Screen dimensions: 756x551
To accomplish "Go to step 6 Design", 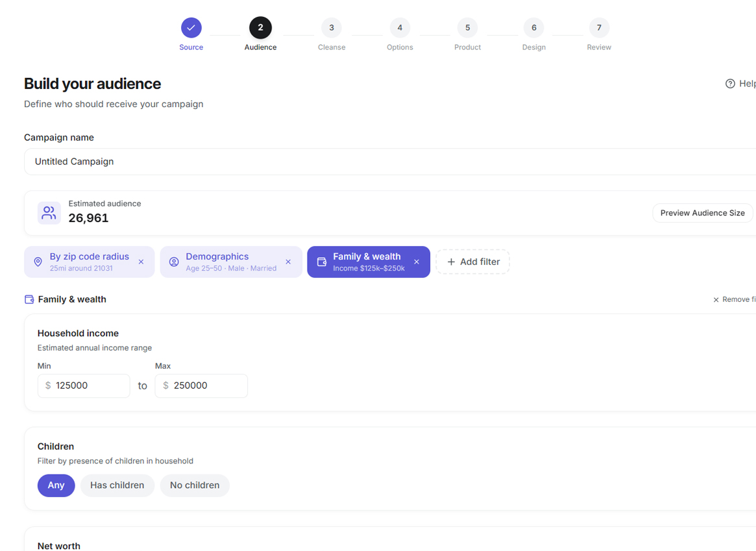I will pos(533,28).
